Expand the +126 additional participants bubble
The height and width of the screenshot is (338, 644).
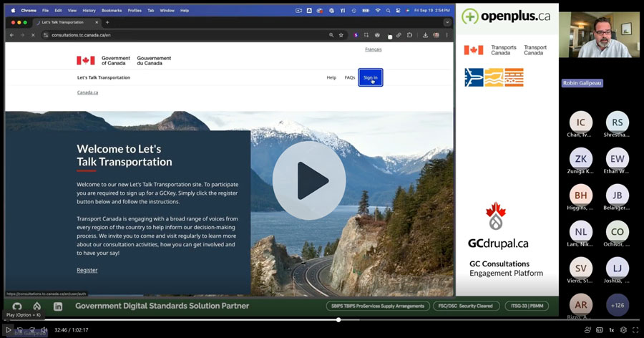[x=617, y=304]
